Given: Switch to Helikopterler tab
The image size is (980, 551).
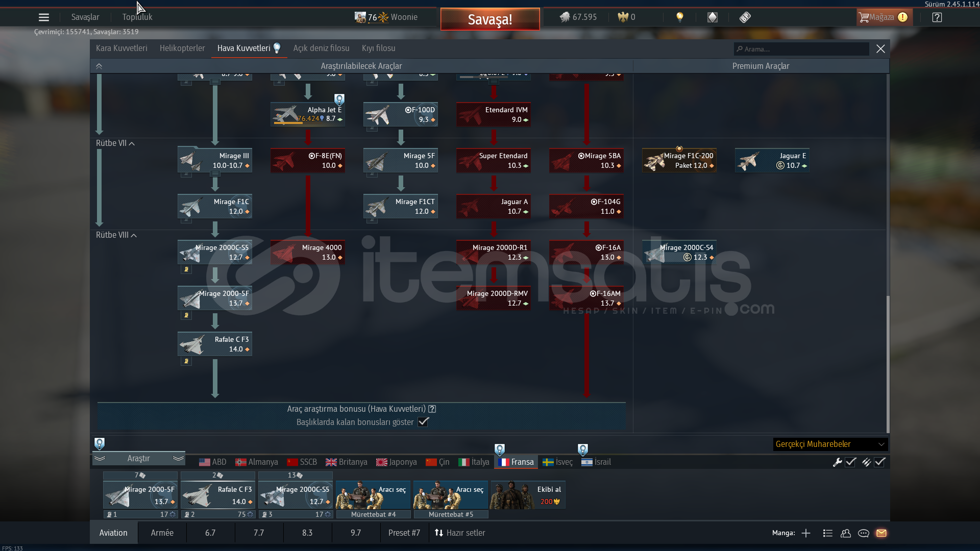Looking at the screenshot, I should (x=182, y=48).
